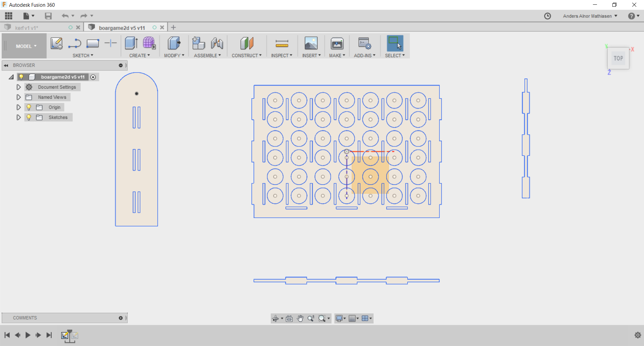Add a new design tab
The height and width of the screenshot is (346, 644).
pos(173,28)
